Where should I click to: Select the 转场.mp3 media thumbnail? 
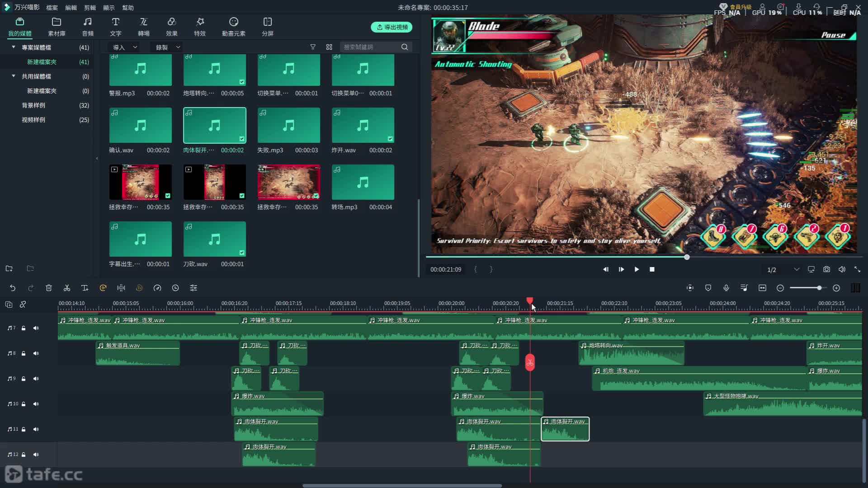pos(363,182)
